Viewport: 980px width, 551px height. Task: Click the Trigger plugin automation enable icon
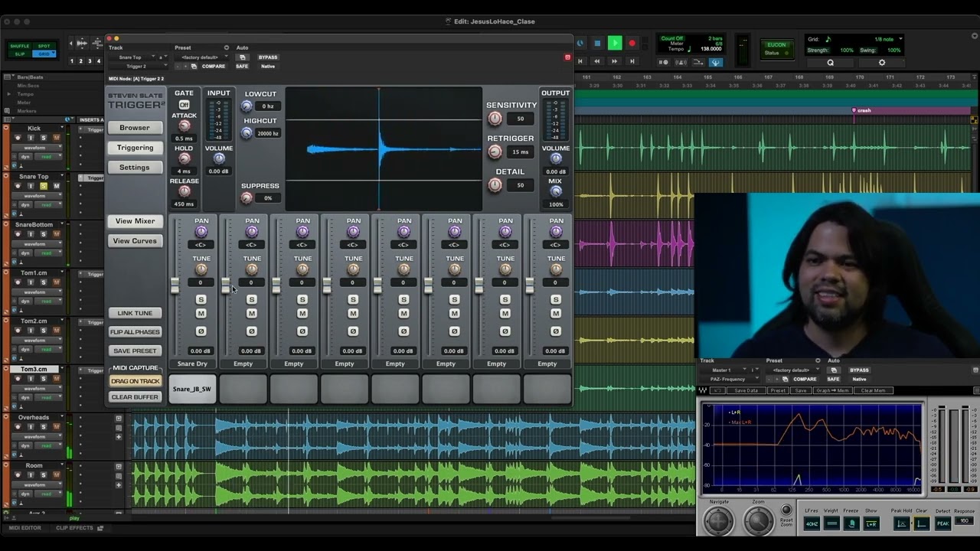(x=243, y=57)
